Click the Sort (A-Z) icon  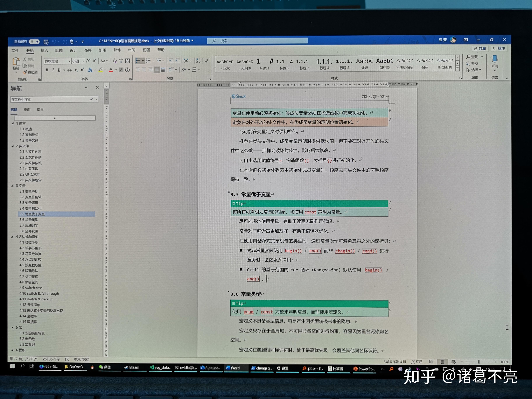pyautogui.click(x=198, y=61)
